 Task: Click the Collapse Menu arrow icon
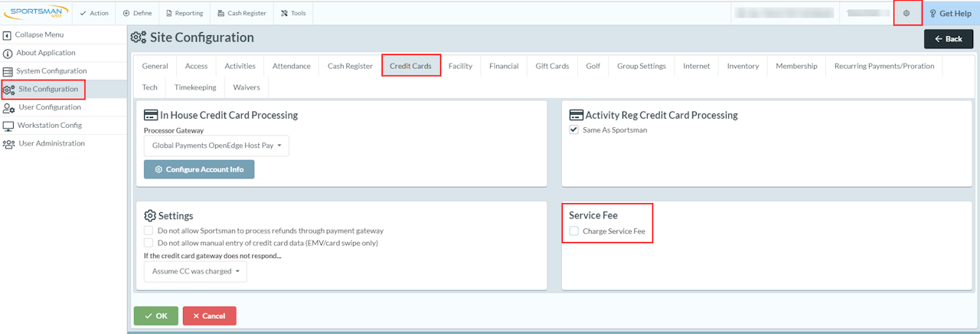[8, 35]
